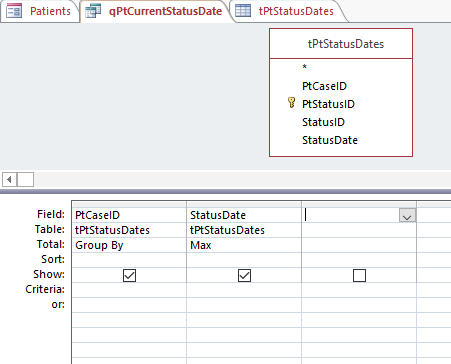Screen dimensions: 451x364
Task: Select the asterisk all-fields entry
Action: [304, 68]
